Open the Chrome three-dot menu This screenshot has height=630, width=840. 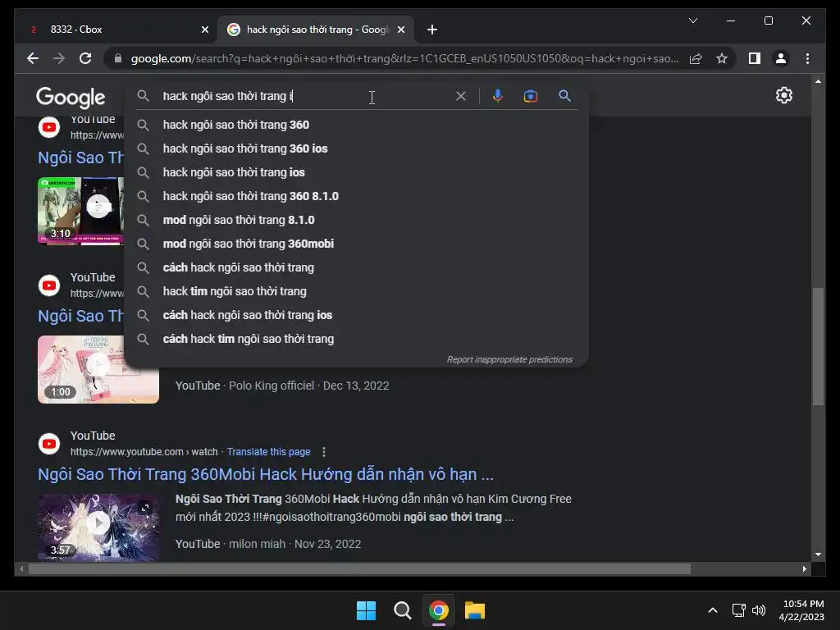(807, 58)
